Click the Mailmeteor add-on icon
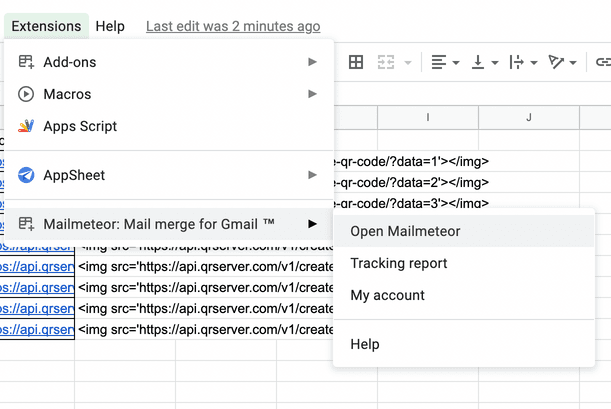This screenshot has width=611, height=409. point(26,224)
